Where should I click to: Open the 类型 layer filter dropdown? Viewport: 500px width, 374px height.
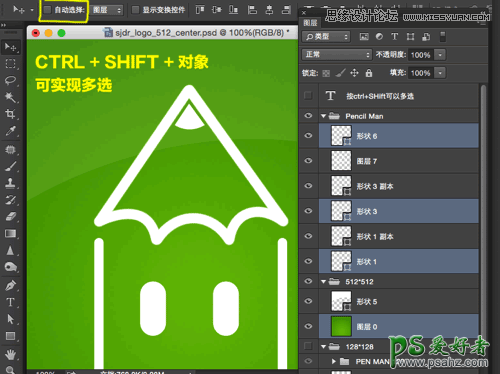pos(326,37)
